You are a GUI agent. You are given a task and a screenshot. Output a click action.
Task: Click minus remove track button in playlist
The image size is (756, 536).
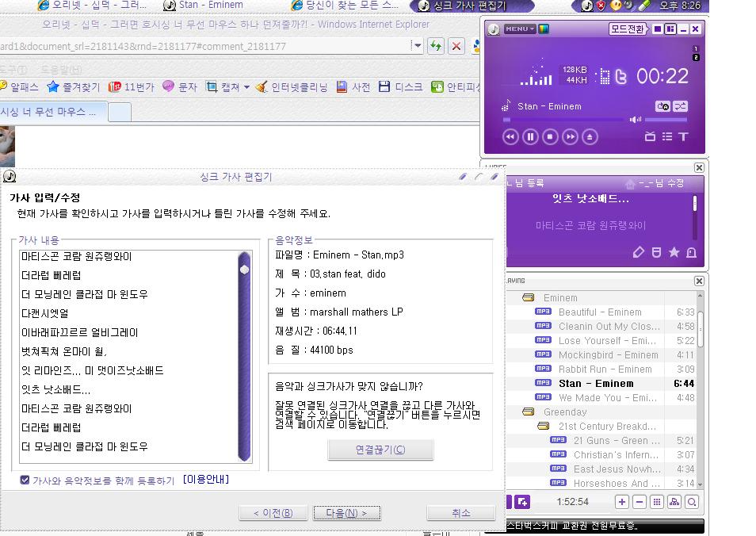coord(640,502)
